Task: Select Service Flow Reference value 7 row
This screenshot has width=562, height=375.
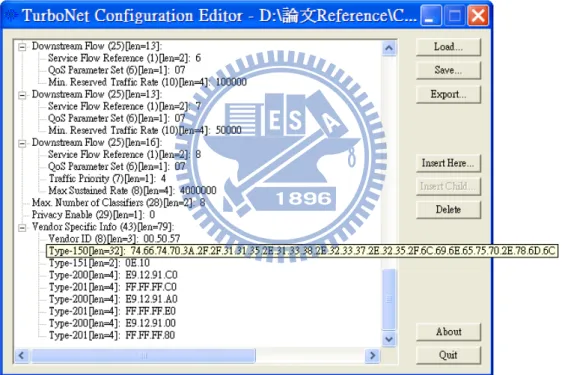Action: tap(124, 106)
